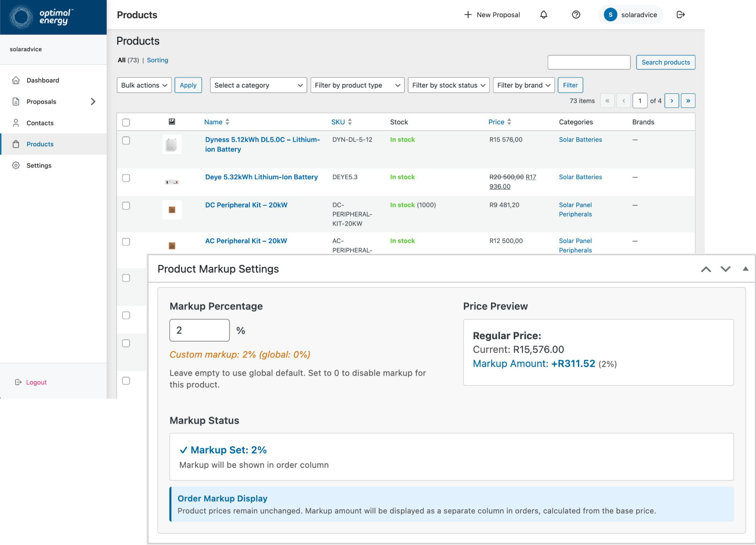Click the Markup Percentage input field
Image resolution: width=756 pixels, height=545 pixels.
(x=199, y=330)
